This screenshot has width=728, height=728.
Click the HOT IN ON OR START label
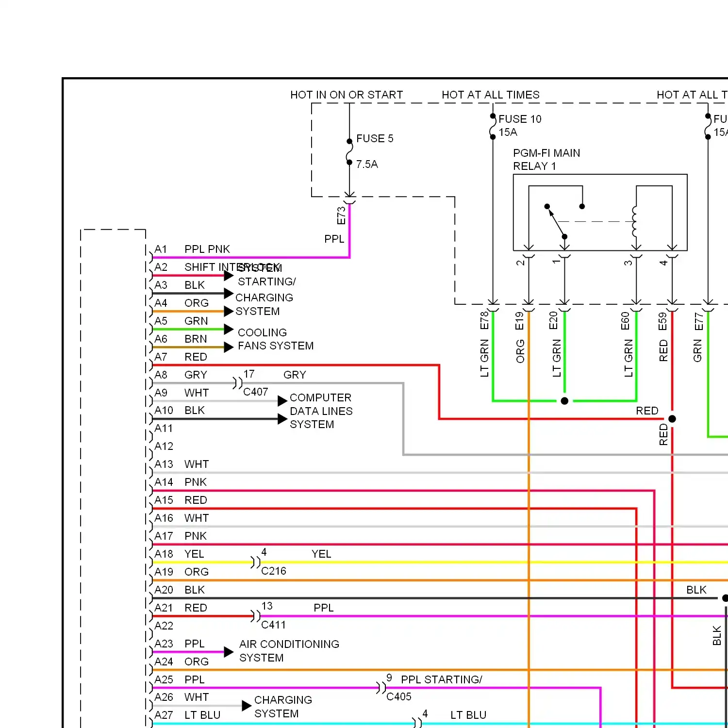pyautogui.click(x=347, y=95)
